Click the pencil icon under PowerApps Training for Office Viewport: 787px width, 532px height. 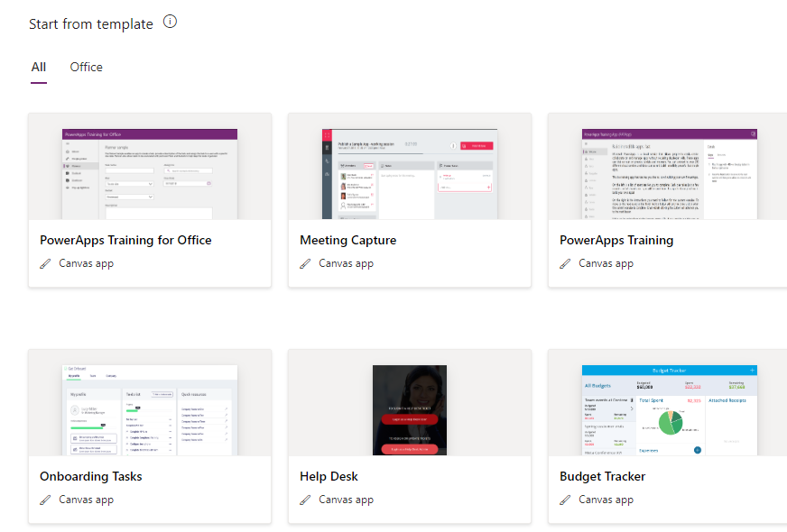[45, 262]
